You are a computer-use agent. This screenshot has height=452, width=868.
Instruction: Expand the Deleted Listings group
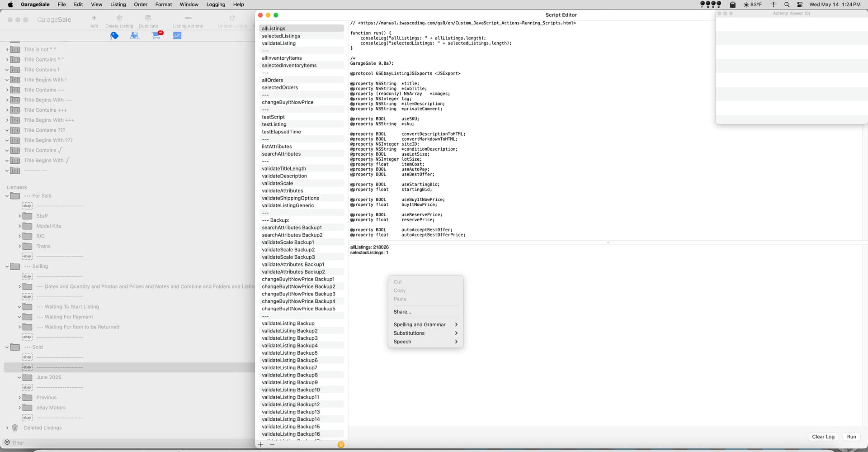tap(7, 428)
